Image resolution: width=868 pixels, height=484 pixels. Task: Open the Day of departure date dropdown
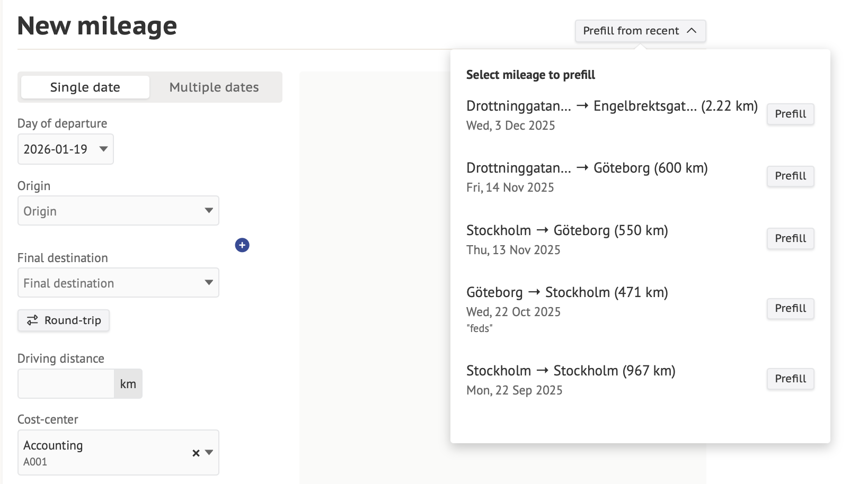coord(66,149)
